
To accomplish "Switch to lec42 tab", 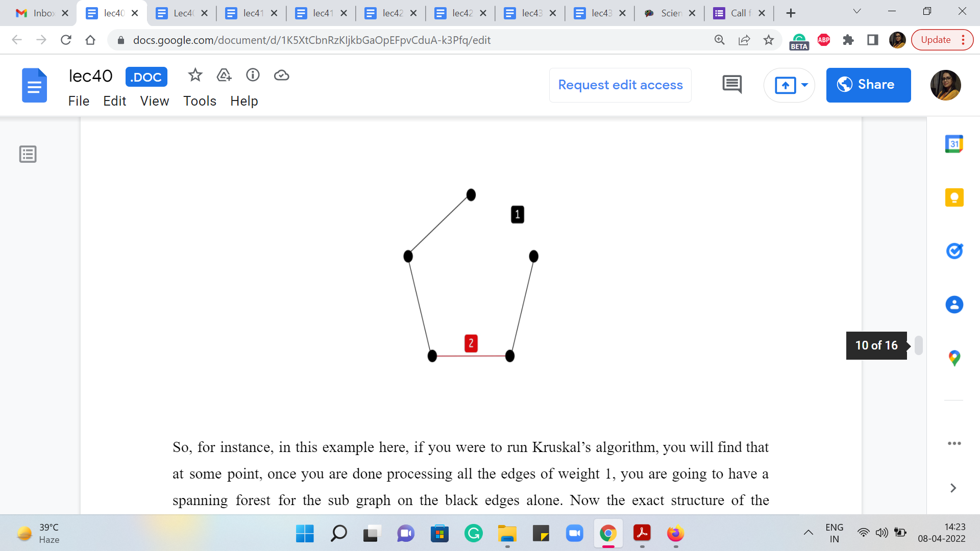I will coord(391,13).
